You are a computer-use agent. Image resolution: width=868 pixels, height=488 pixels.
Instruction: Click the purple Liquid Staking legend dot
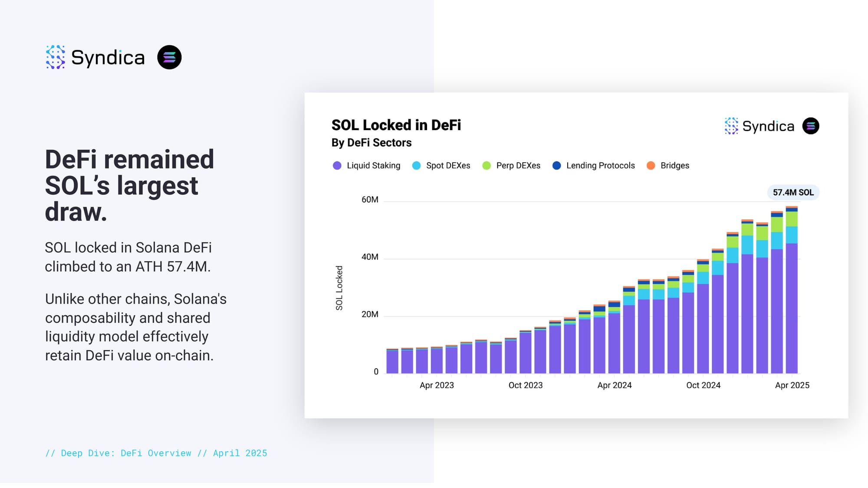(x=337, y=166)
